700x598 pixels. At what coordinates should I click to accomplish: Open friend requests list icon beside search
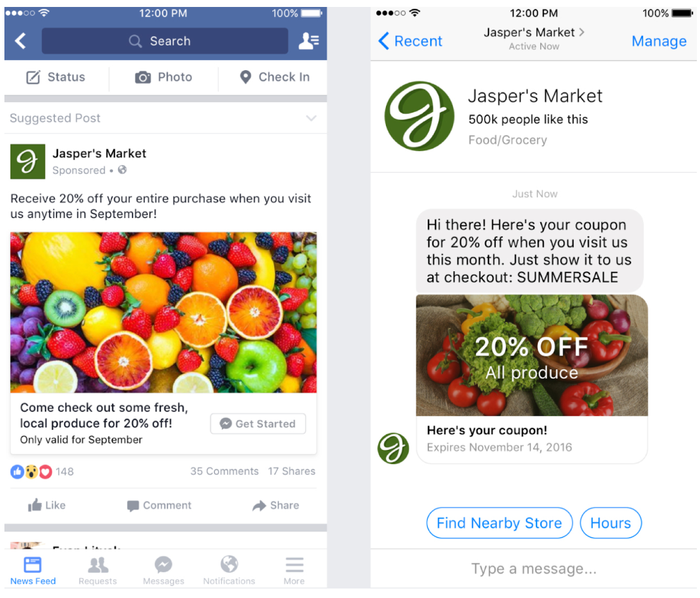pyautogui.click(x=308, y=41)
